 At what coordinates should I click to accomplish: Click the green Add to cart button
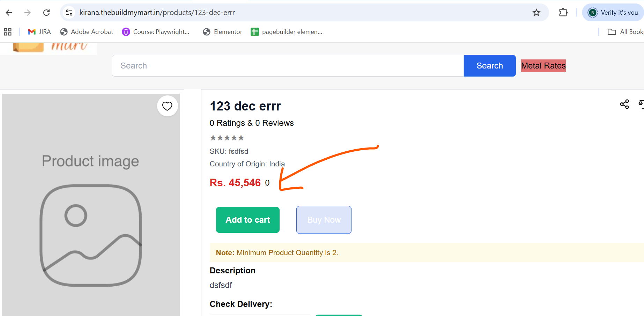click(x=248, y=220)
